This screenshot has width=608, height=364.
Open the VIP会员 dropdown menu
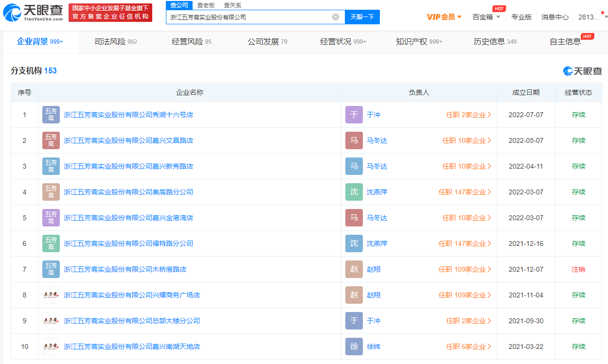(444, 17)
